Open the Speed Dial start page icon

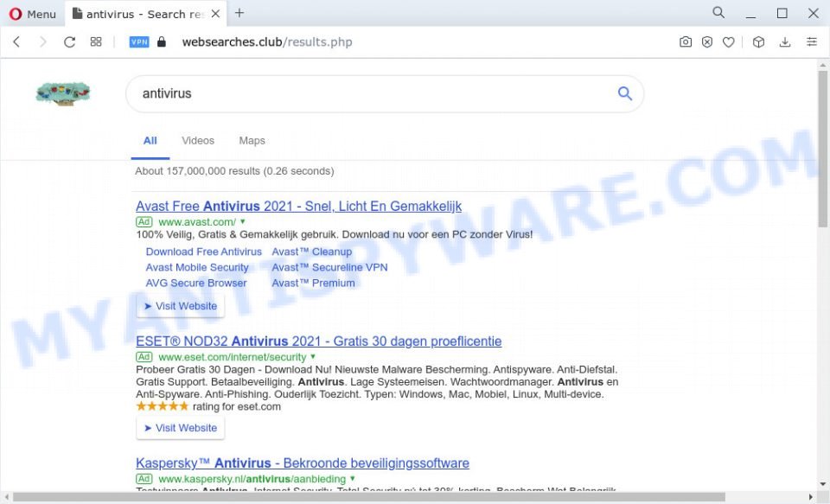coord(96,41)
